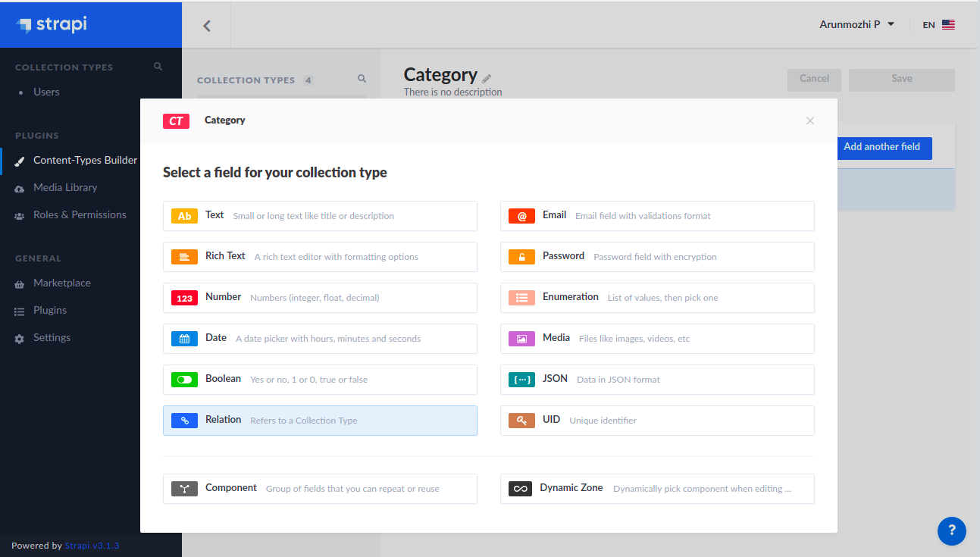Viewport: 980px width, 557px height.
Task: Click the Settings gear icon in sidebar
Action: pos(20,338)
